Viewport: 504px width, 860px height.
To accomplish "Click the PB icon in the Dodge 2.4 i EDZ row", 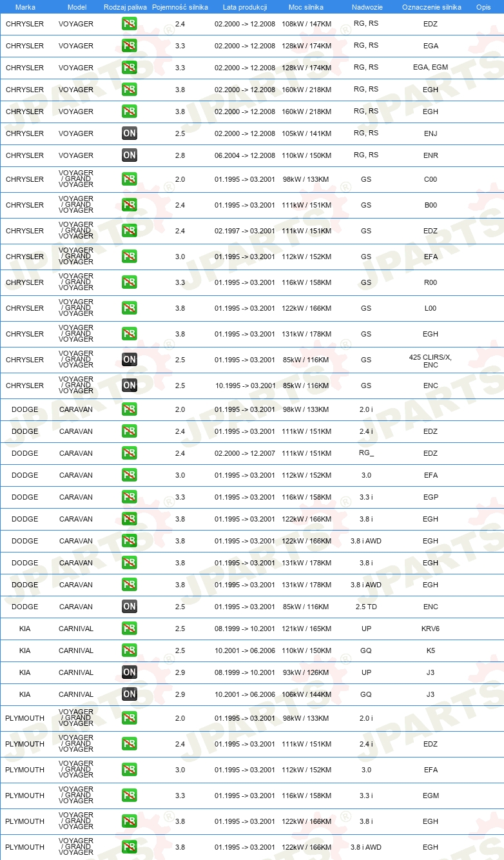I will (x=130, y=431).
